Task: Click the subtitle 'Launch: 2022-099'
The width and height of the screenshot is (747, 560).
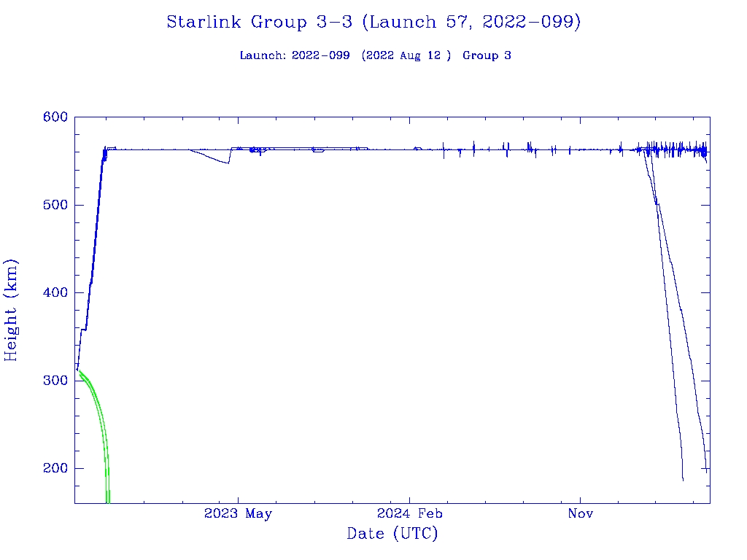Action: pyautogui.click(x=295, y=55)
